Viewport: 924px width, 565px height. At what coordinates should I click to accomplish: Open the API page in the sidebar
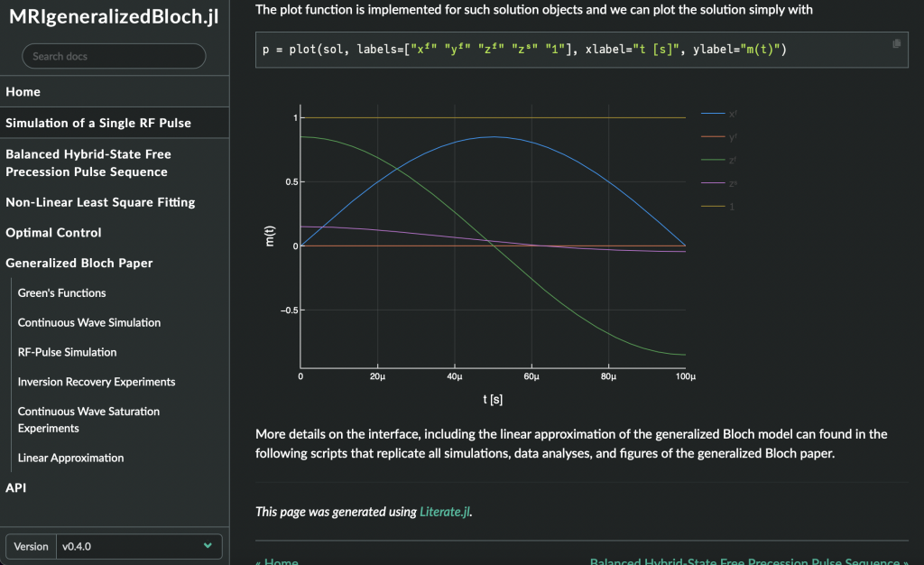(15, 487)
